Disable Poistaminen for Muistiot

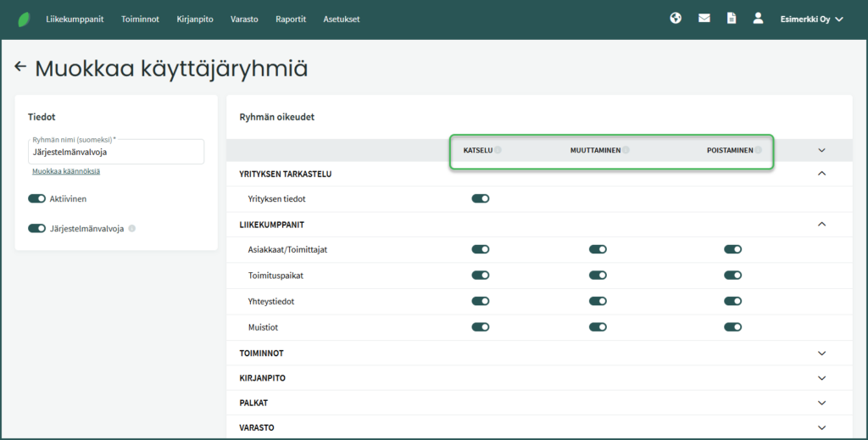tap(733, 326)
